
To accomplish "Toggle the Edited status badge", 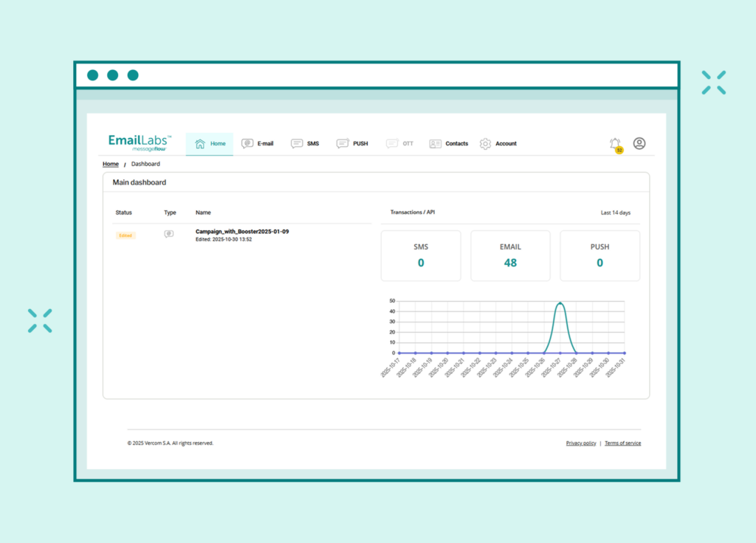I will point(126,234).
